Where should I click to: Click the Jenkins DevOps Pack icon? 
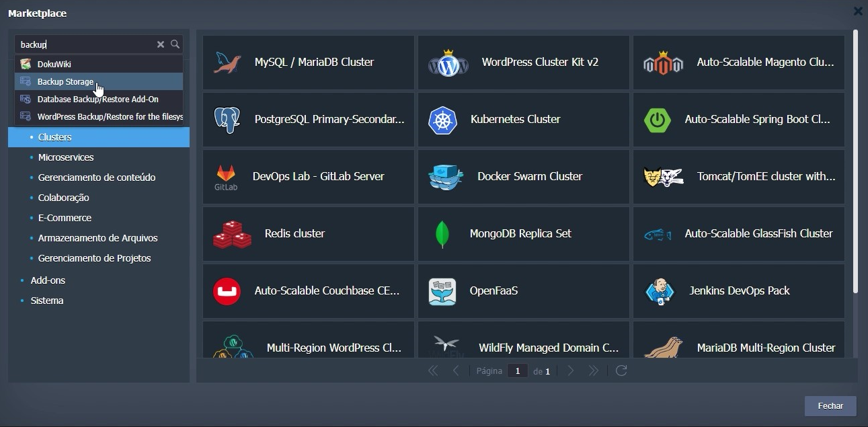tap(659, 291)
